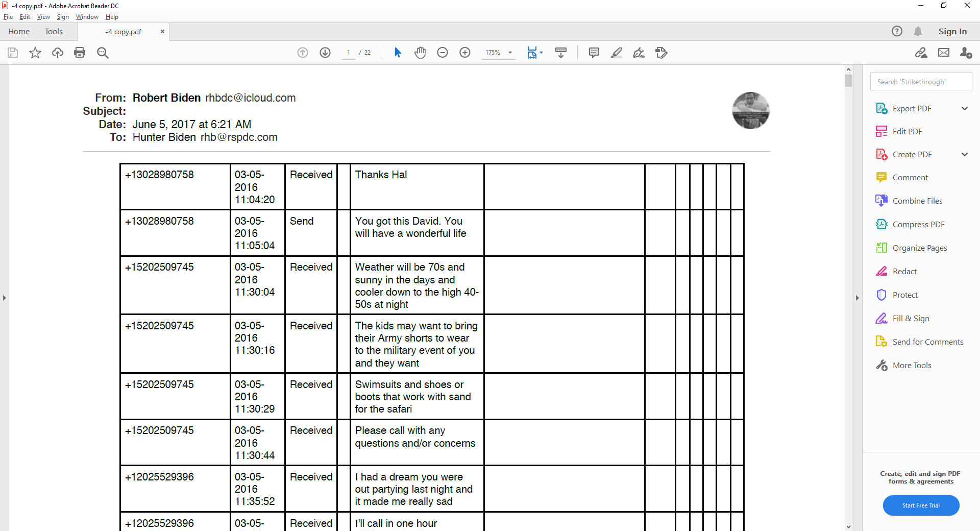The width and height of the screenshot is (980, 531).
Task: Add a sticky note comment
Action: [x=594, y=53]
